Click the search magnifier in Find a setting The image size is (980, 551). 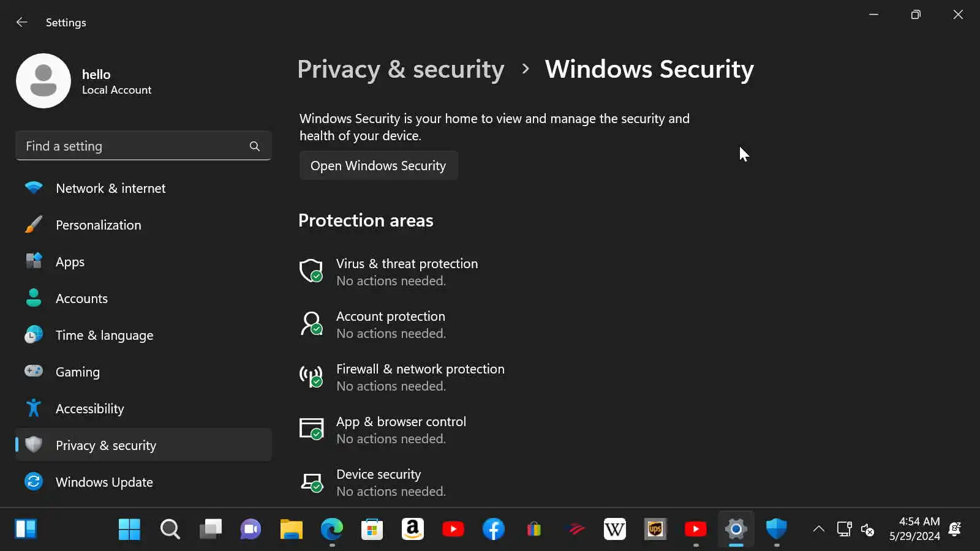click(255, 146)
